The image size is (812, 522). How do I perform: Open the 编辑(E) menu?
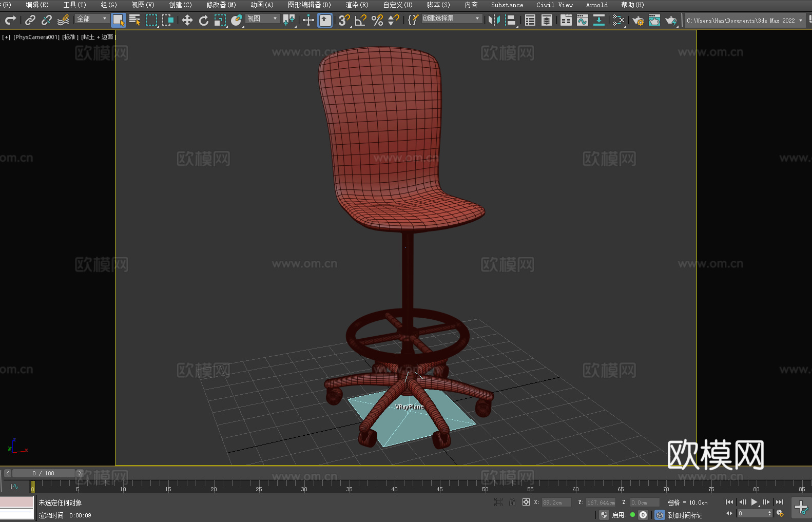pyautogui.click(x=37, y=5)
